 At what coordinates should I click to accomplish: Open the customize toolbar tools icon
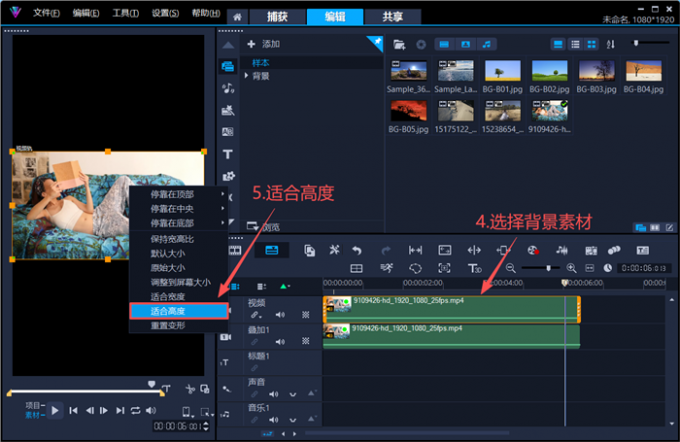[x=334, y=250]
